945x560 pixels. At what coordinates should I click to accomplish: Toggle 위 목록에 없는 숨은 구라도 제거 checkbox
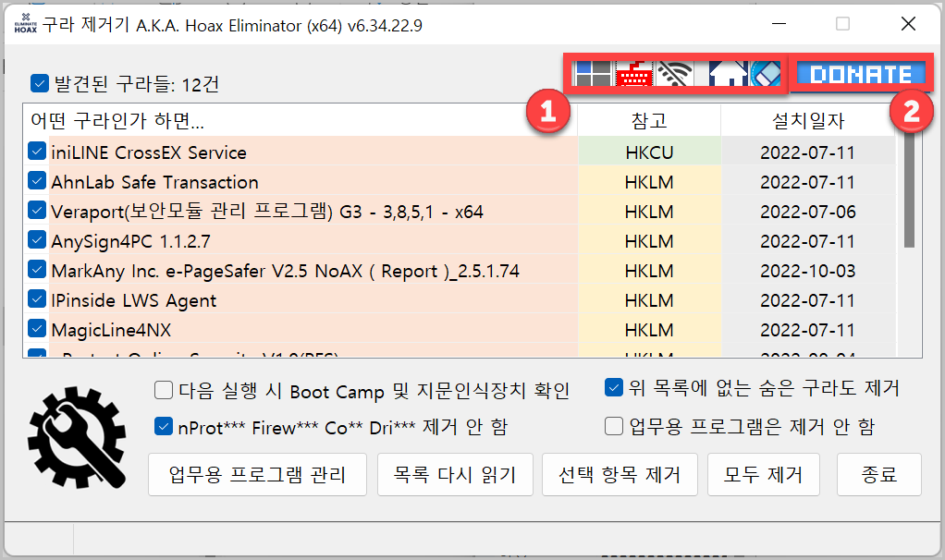pos(614,387)
